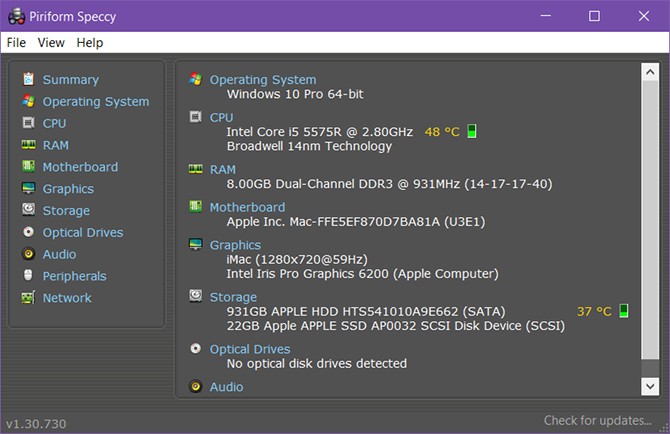Click the RAM module icon in sidebar

pos(28,145)
